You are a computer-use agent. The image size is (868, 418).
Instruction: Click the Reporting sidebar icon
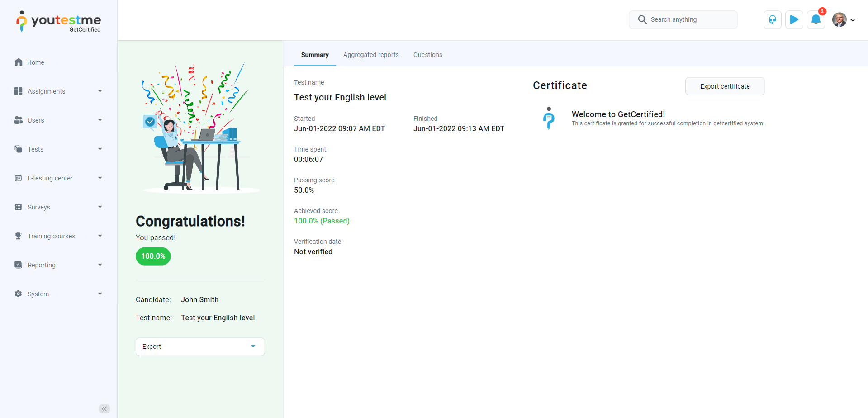click(19, 265)
